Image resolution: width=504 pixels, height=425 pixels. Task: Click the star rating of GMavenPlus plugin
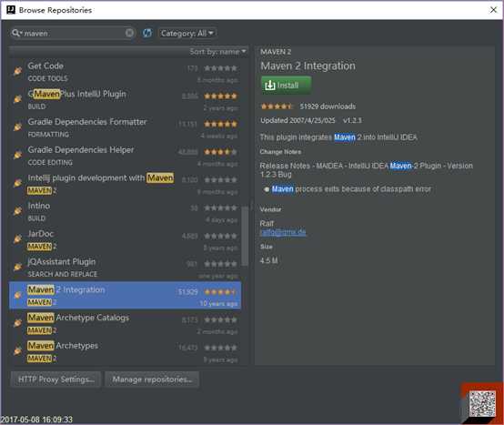[x=220, y=96]
